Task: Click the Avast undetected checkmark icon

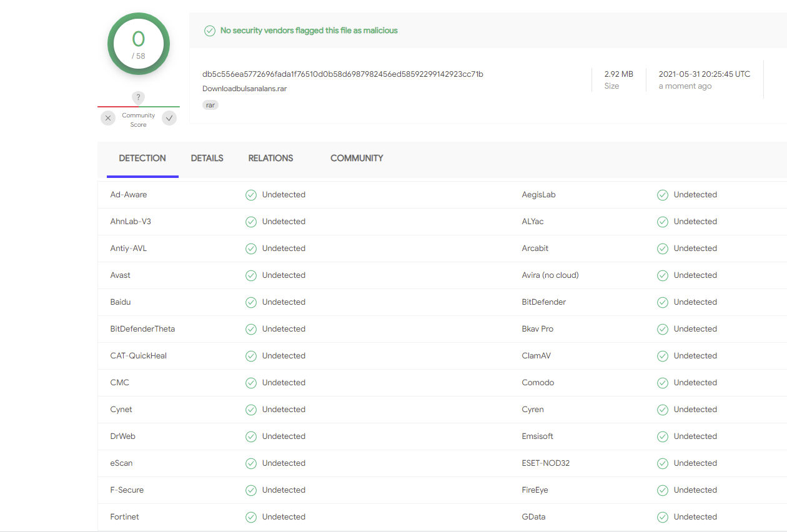Action: (251, 275)
